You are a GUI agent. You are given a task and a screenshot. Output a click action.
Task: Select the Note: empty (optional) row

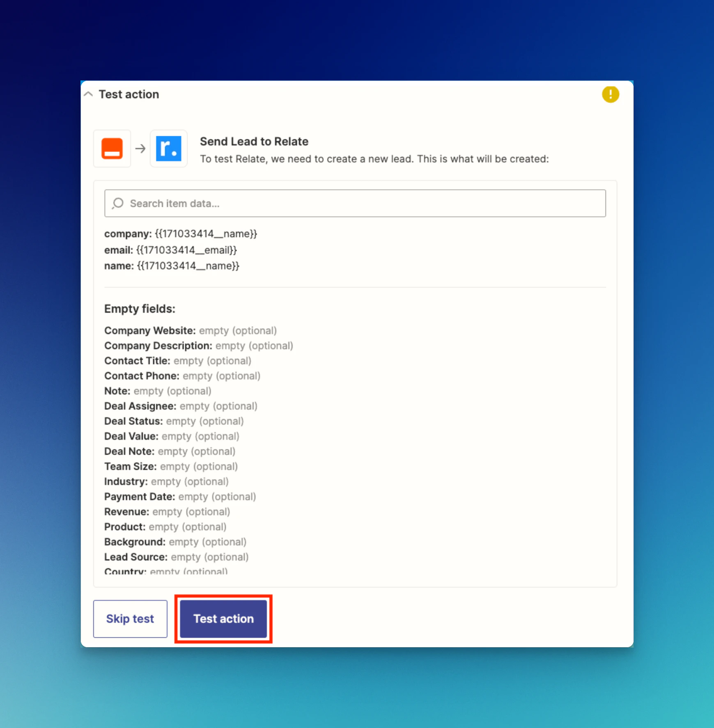(158, 391)
